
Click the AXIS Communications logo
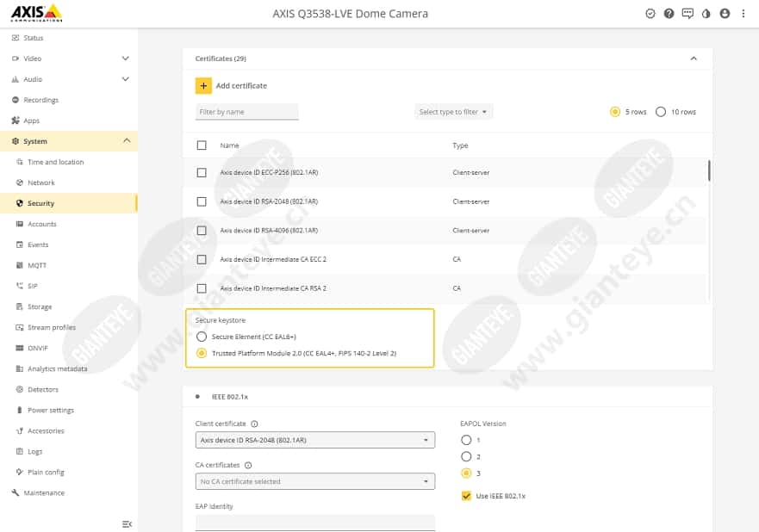37,13
